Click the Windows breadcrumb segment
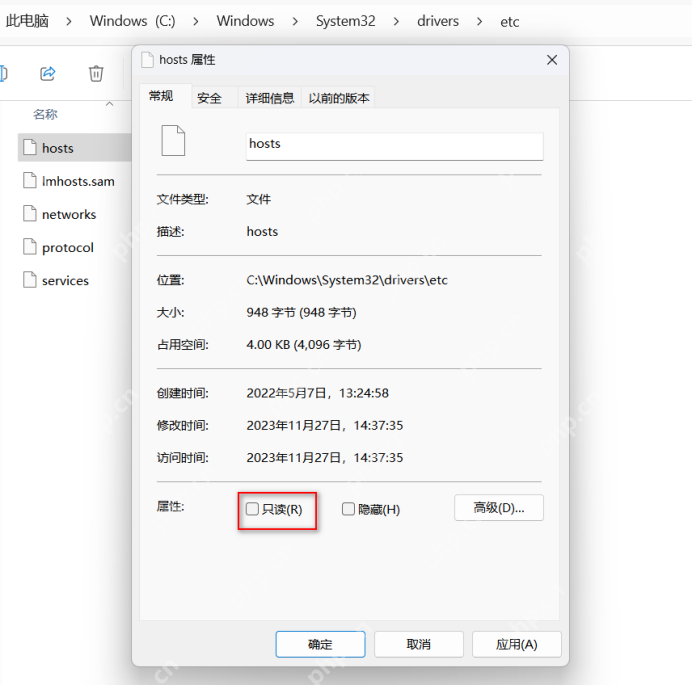The width and height of the screenshot is (692, 686). (245, 21)
